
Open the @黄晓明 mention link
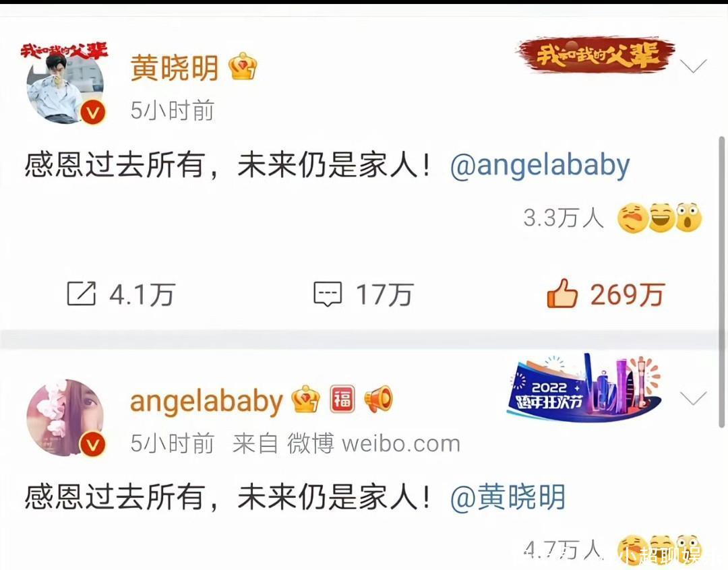(x=508, y=497)
